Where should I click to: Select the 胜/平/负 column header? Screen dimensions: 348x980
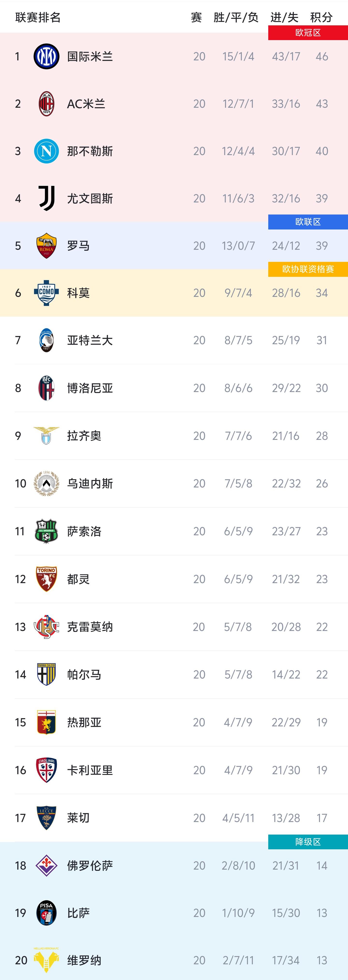(236, 17)
